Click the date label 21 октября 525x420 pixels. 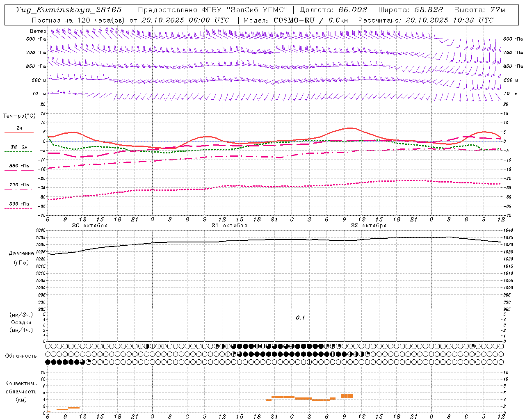[x=229, y=226]
